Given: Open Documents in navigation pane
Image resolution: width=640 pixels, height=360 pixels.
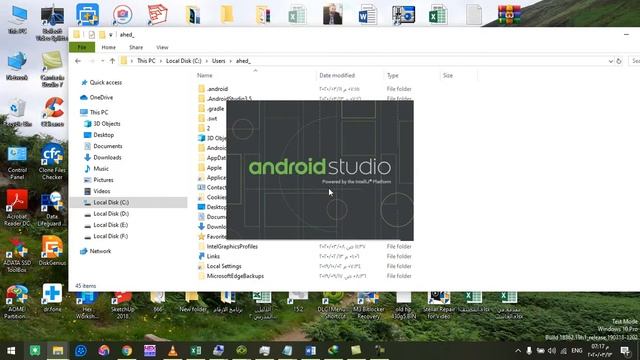Looking at the screenshot, I should point(108,146).
